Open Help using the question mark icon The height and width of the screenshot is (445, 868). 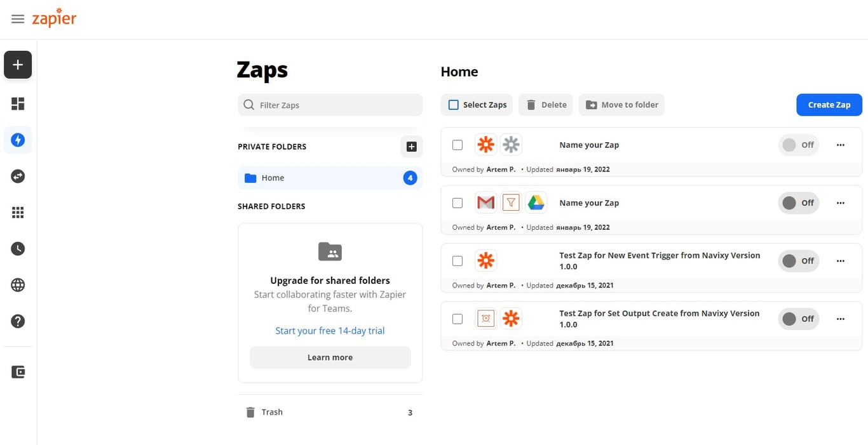pyautogui.click(x=17, y=321)
